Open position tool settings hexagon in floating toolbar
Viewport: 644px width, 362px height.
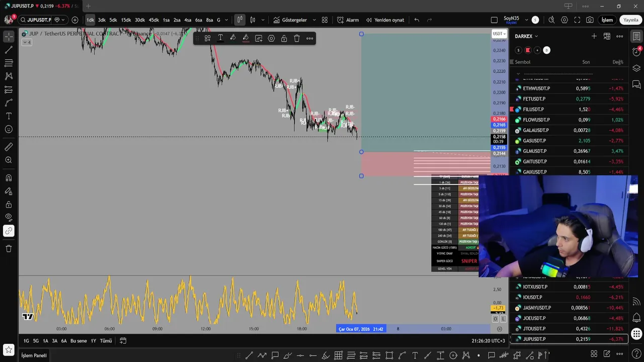click(x=271, y=38)
